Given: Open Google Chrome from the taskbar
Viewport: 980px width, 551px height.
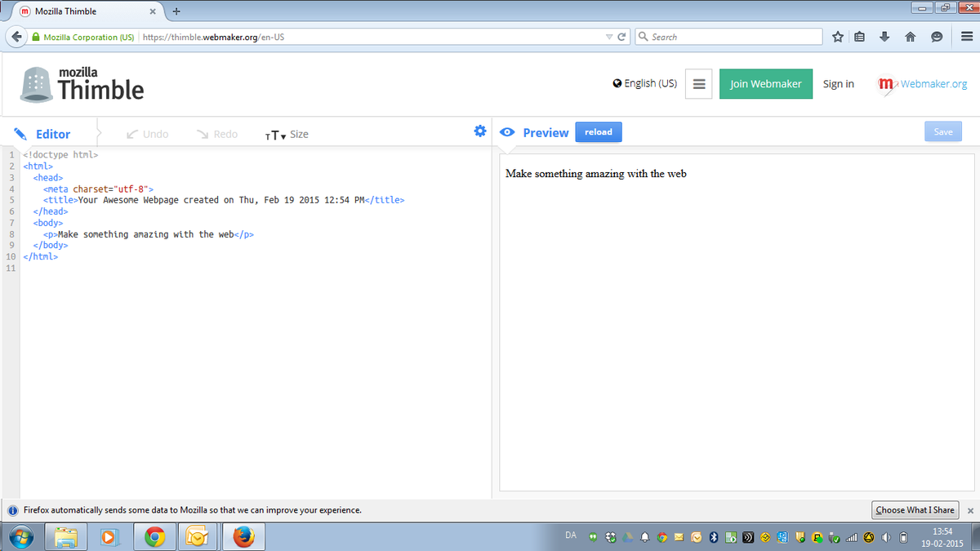Looking at the screenshot, I should [x=154, y=536].
